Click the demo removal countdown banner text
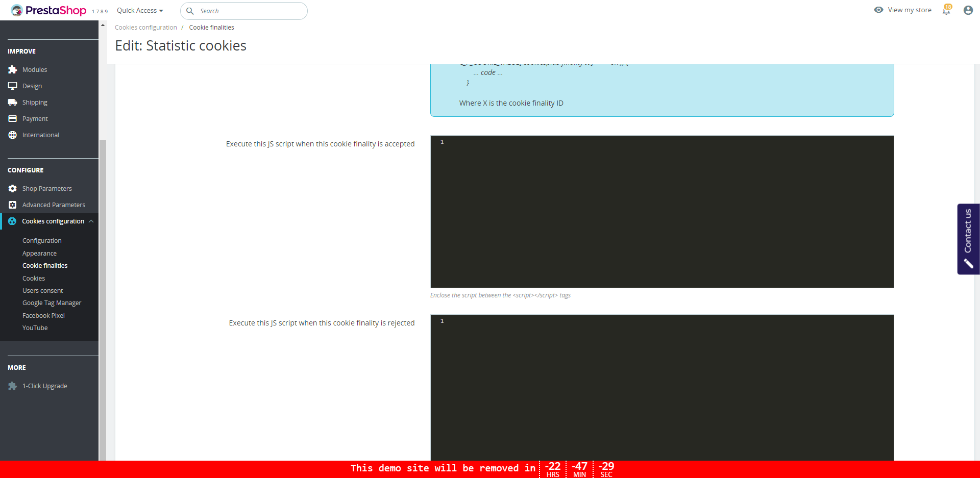Screen dimensions: 980x478 coord(443,468)
